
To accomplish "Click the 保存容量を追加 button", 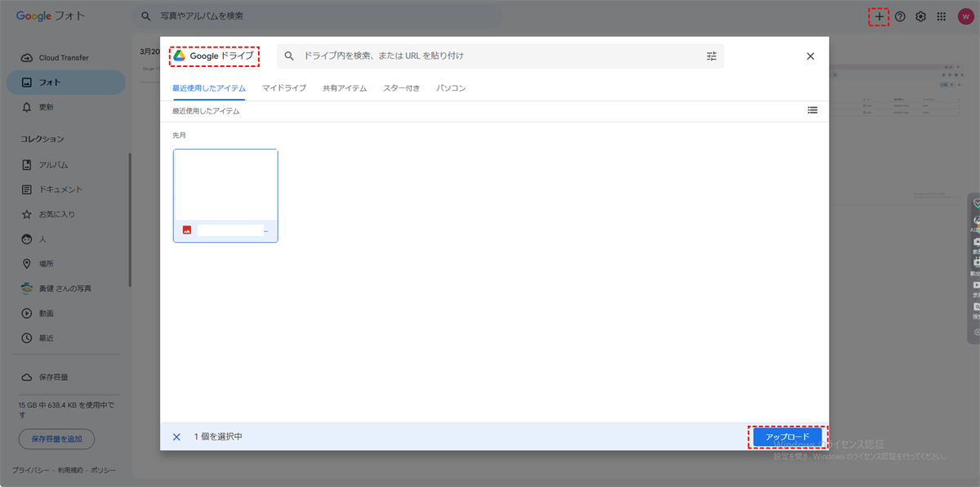I will click(x=56, y=440).
